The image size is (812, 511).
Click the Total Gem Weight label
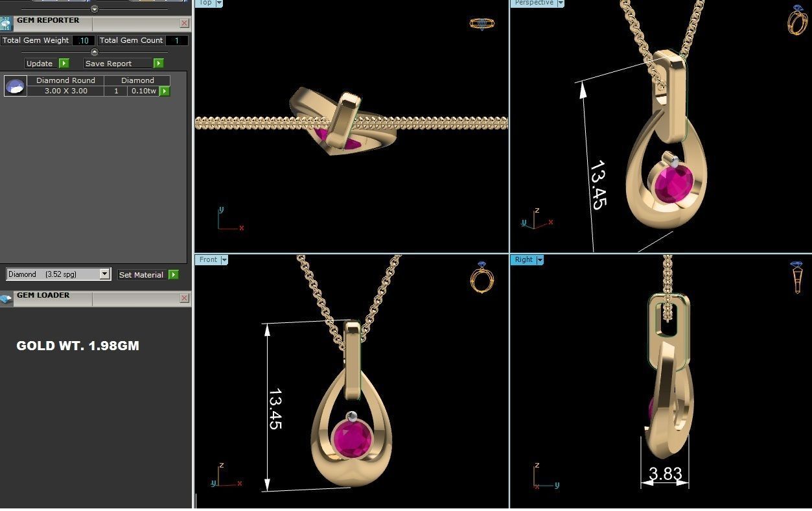coord(36,40)
